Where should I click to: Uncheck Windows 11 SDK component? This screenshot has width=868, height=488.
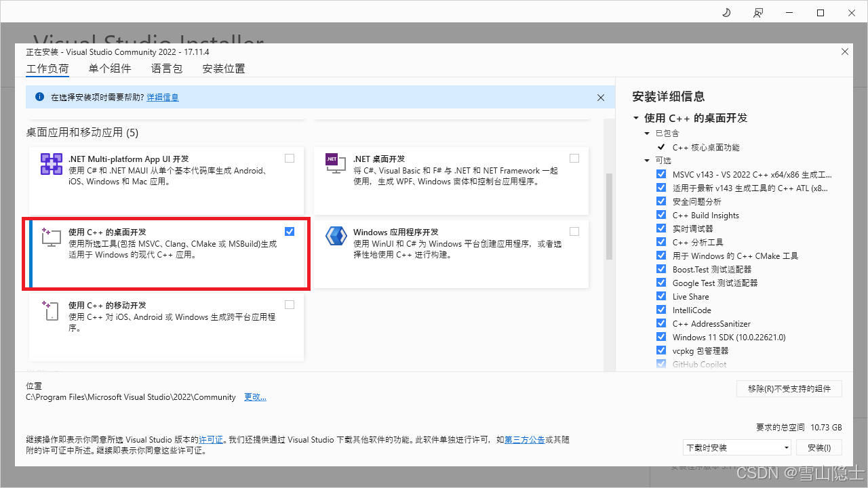[x=661, y=337]
